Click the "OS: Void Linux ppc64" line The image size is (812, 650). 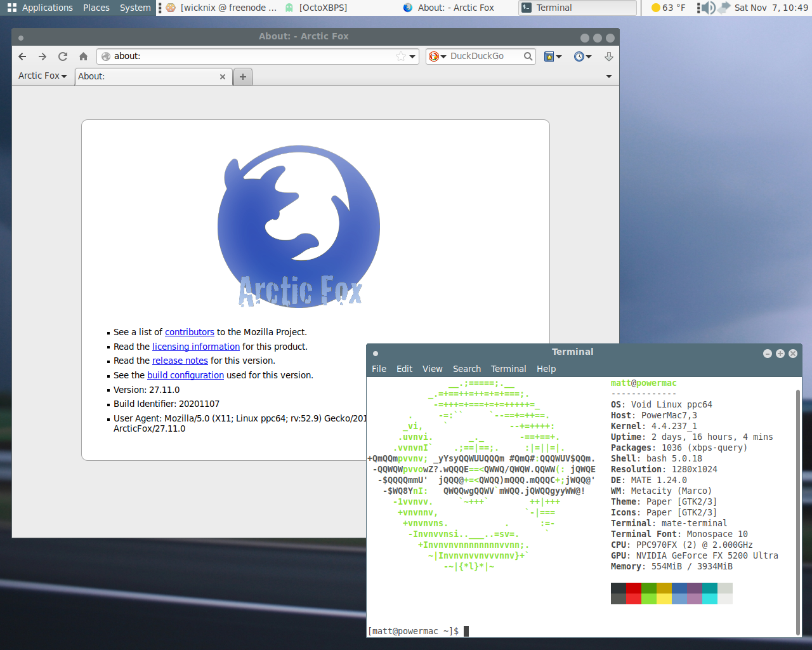pos(661,405)
